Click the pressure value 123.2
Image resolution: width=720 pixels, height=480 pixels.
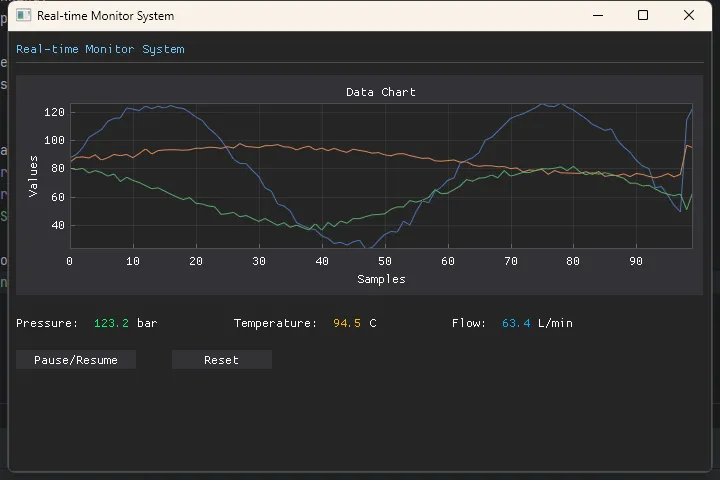[111, 323]
